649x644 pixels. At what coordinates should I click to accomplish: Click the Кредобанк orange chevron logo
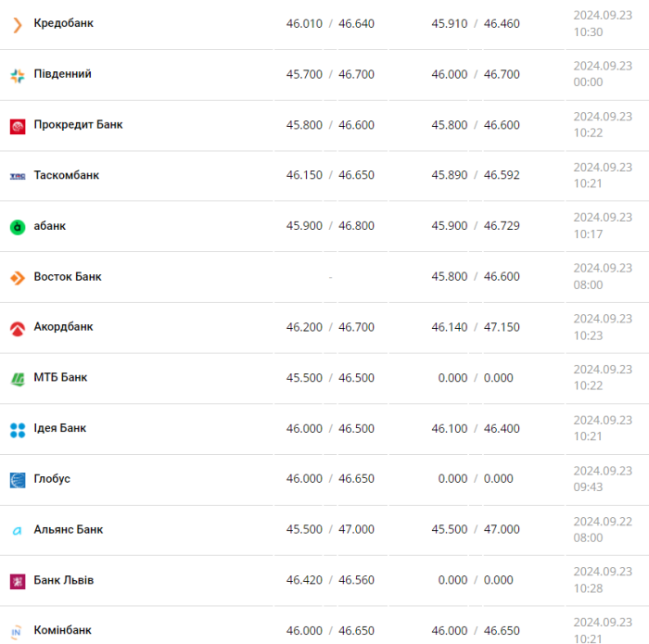tap(17, 24)
